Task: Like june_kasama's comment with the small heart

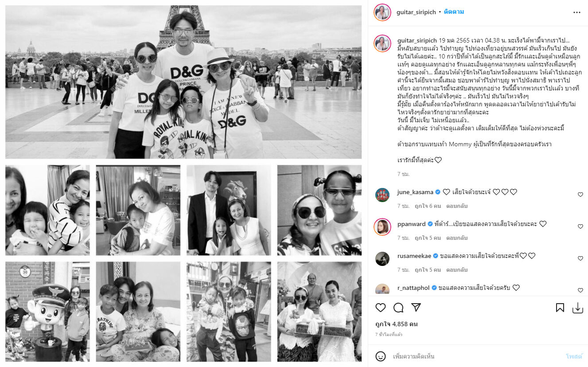Action: (x=580, y=195)
